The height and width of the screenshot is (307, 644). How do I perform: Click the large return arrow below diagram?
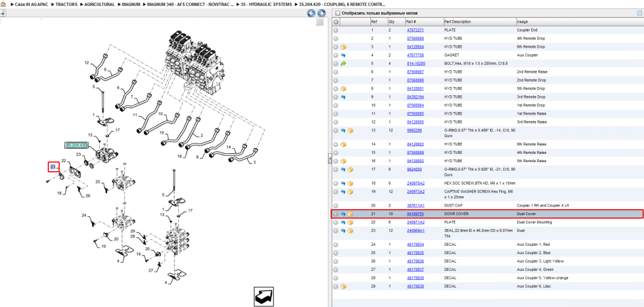pos(264,296)
